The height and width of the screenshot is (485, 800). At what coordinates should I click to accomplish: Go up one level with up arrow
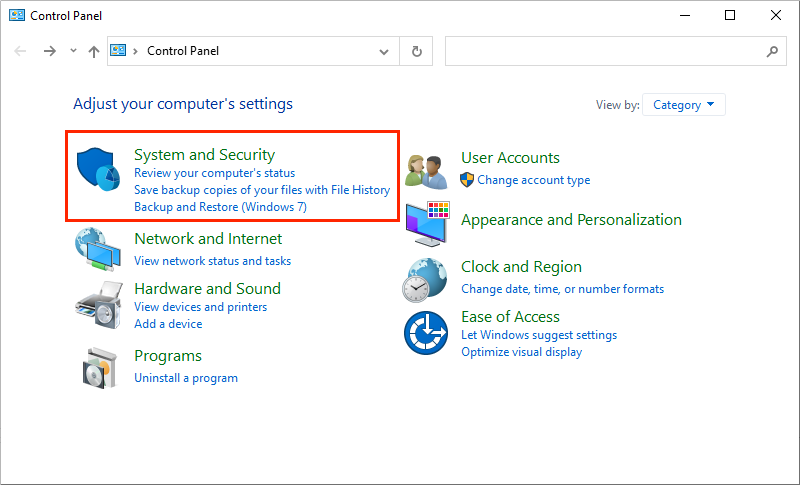[94, 51]
